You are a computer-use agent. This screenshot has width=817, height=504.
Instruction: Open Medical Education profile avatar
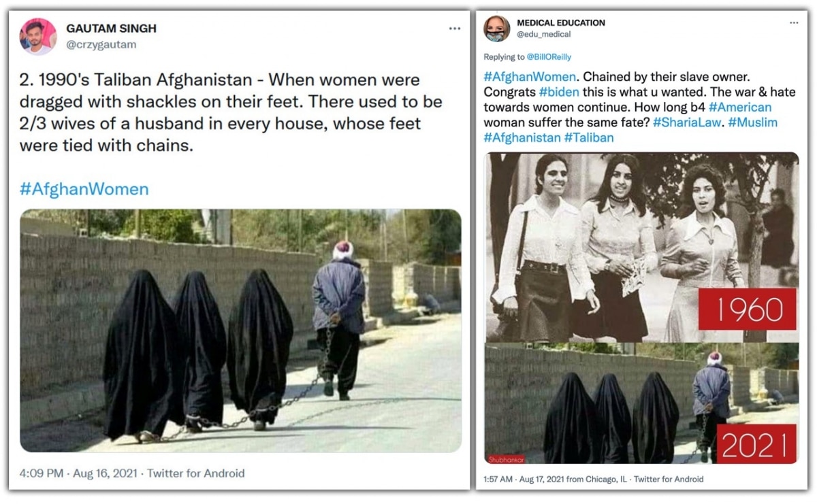497,29
